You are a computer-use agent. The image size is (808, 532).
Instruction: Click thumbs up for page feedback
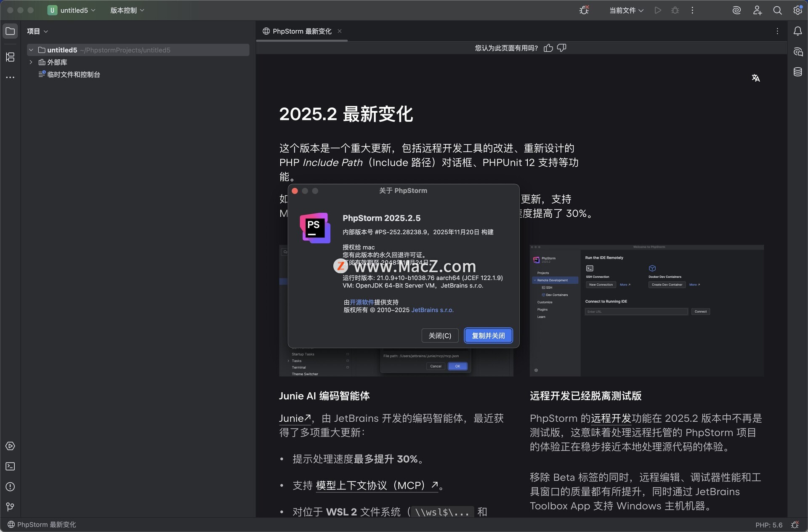[x=548, y=48]
